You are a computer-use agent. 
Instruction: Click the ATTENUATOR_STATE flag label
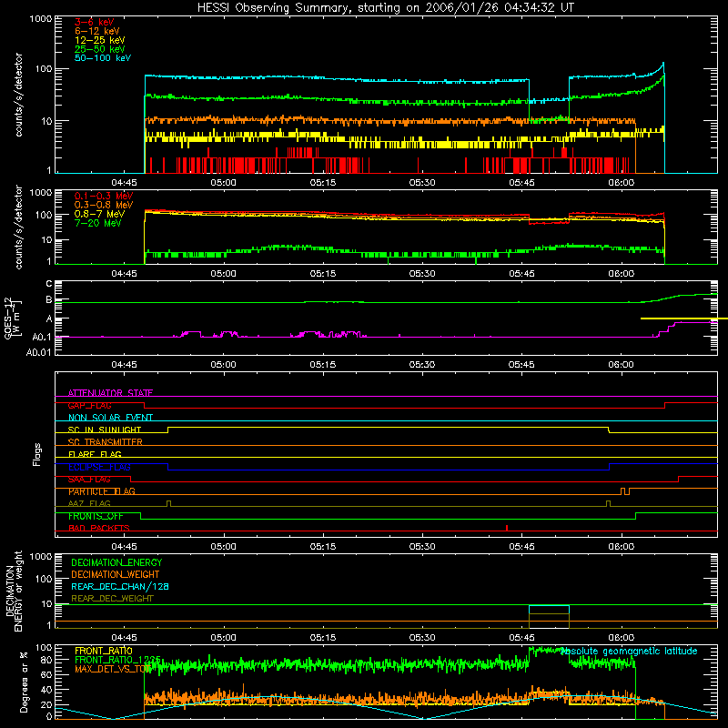coord(110,393)
